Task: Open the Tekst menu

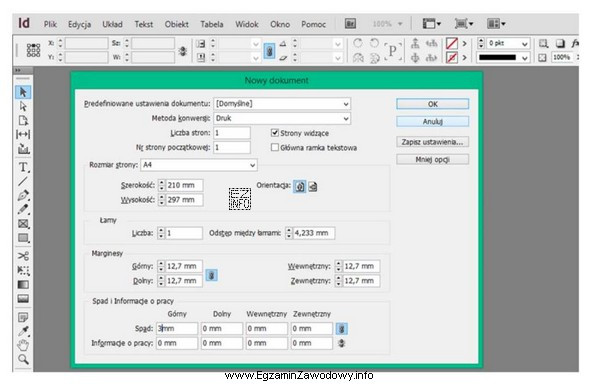Action: [143, 24]
